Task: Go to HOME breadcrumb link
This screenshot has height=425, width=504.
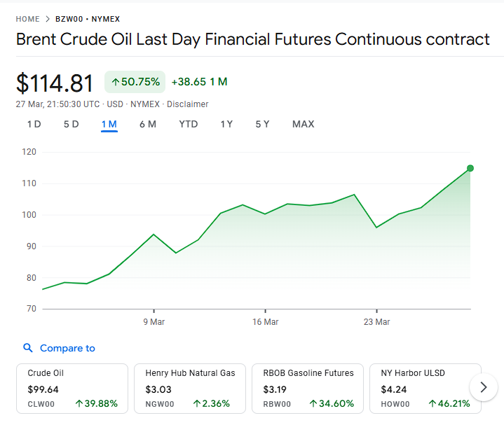Action: 27,19
